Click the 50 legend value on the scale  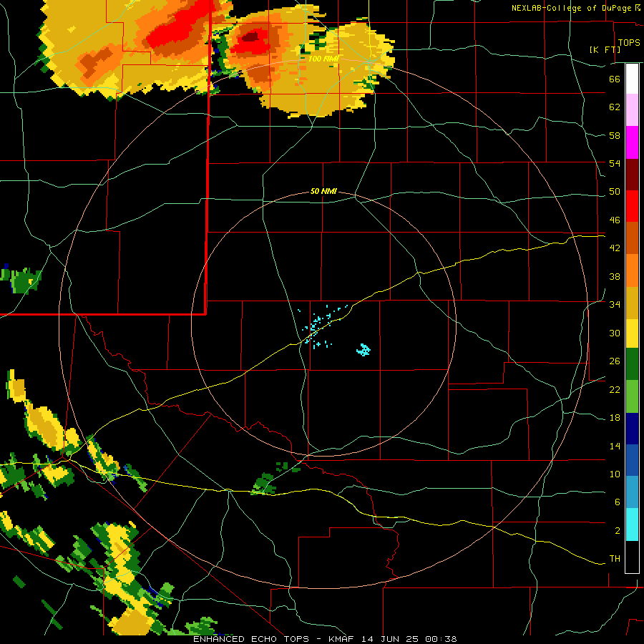(x=615, y=192)
